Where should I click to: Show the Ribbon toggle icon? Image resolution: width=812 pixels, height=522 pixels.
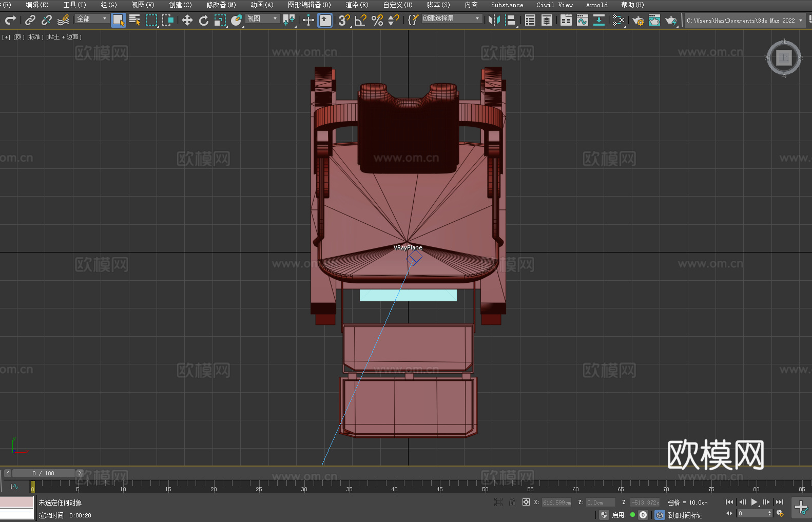(x=566, y=20)
